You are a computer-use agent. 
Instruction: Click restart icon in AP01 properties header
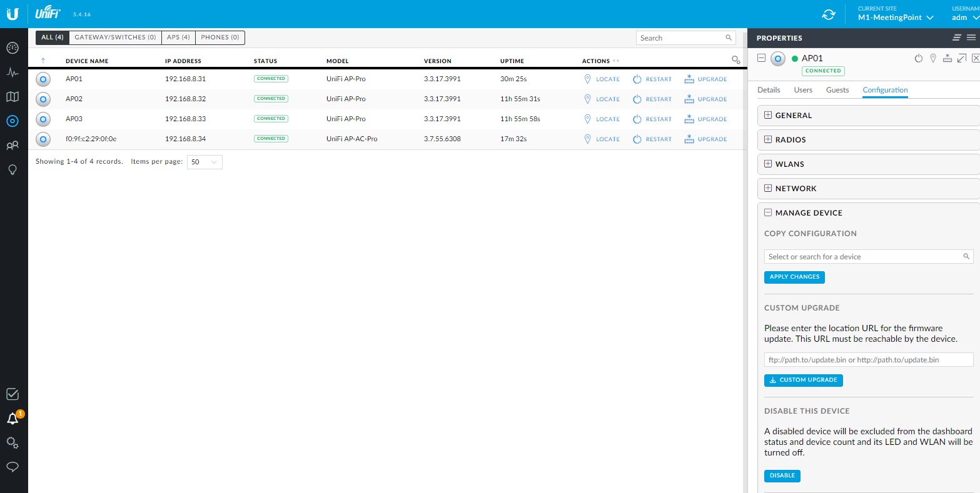point(919,58)
